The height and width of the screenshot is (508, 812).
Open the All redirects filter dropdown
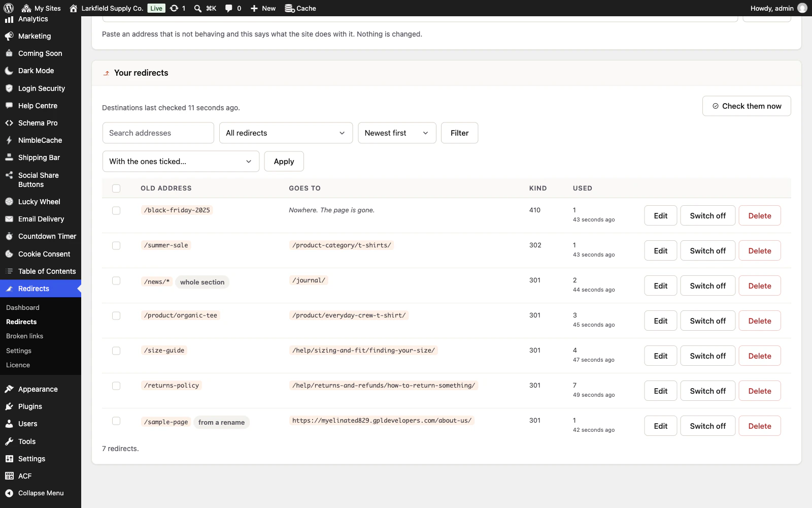[286, 133]
